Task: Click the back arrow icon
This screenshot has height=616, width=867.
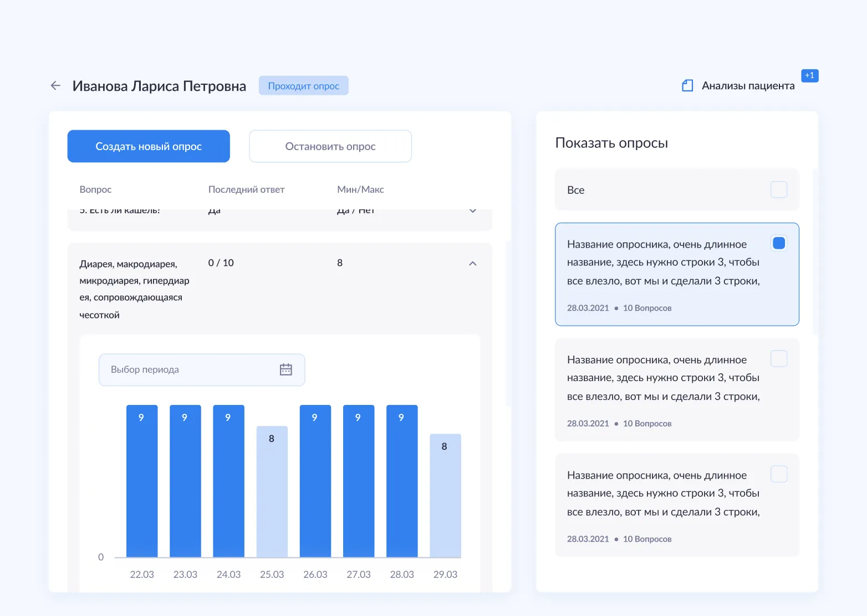Action: coord(55,85)
